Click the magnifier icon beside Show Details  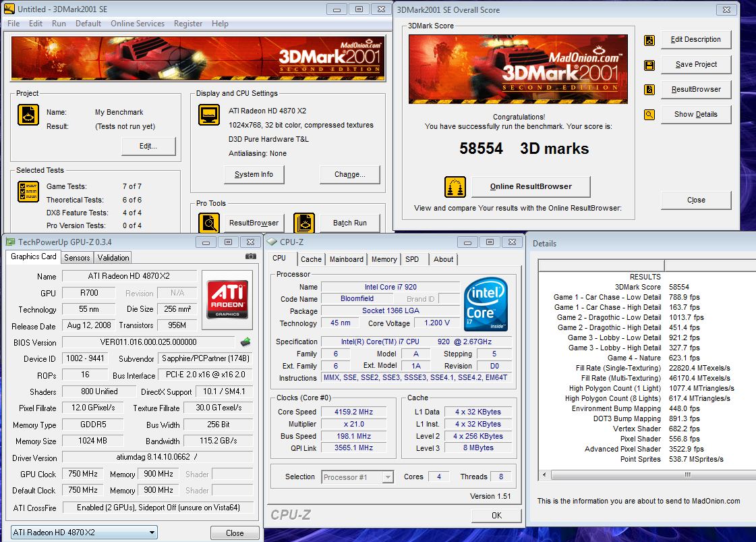click(x=649, y=115)
